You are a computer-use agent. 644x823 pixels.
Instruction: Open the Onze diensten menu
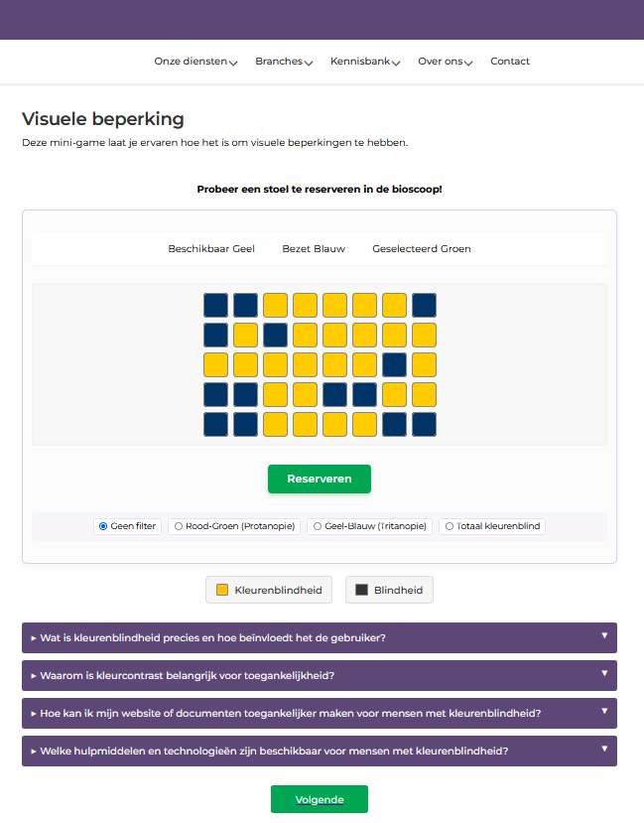click(195, 62)
